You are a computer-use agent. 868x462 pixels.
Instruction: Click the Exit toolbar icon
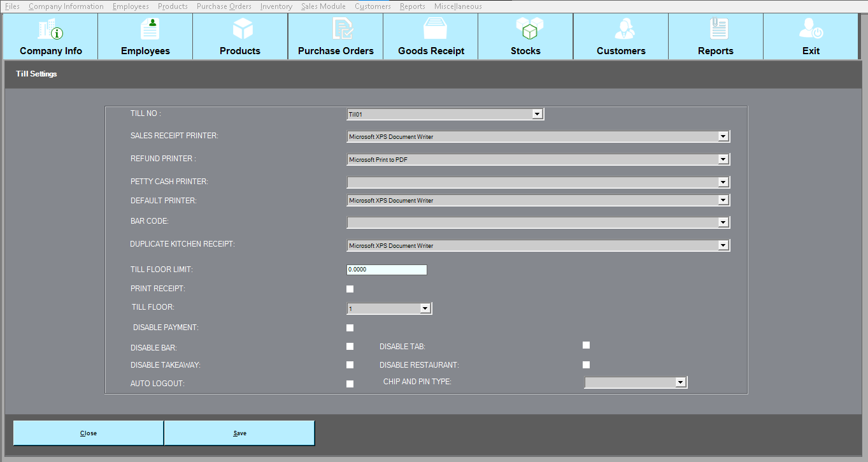tap(811, 30)
